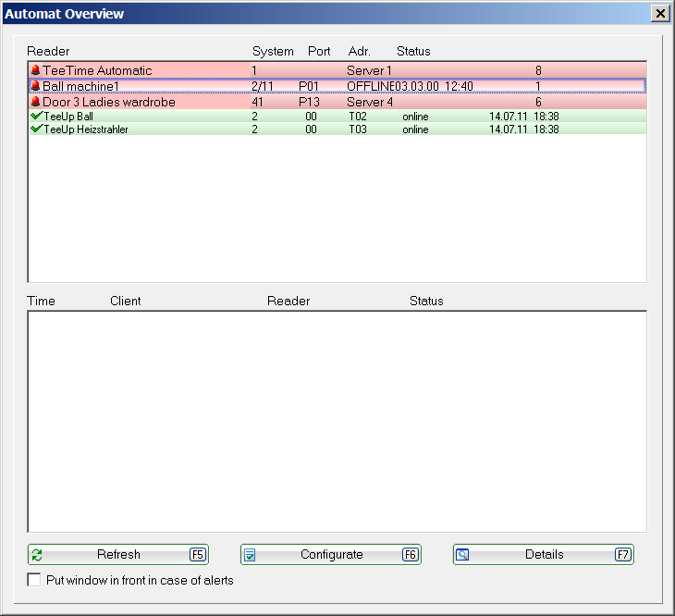Click inside the empty event log list
The image size is (675, 616).
pyautogui.click(x=337, y=421)
